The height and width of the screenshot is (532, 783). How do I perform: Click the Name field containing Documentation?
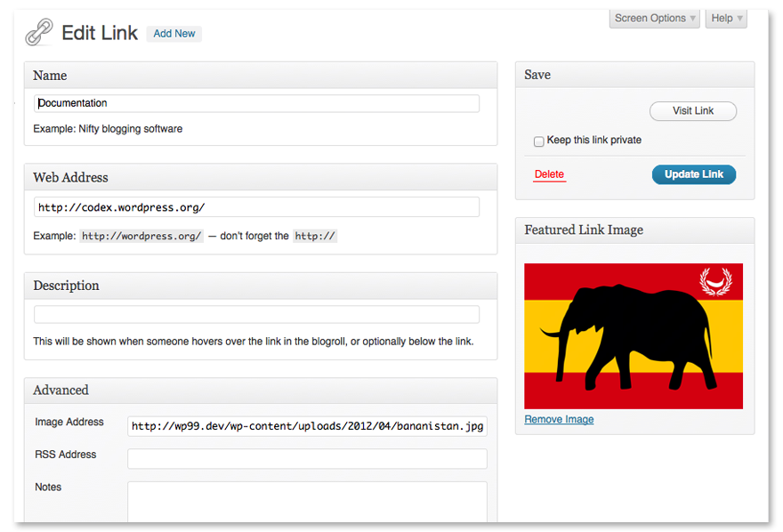point(256,103)
